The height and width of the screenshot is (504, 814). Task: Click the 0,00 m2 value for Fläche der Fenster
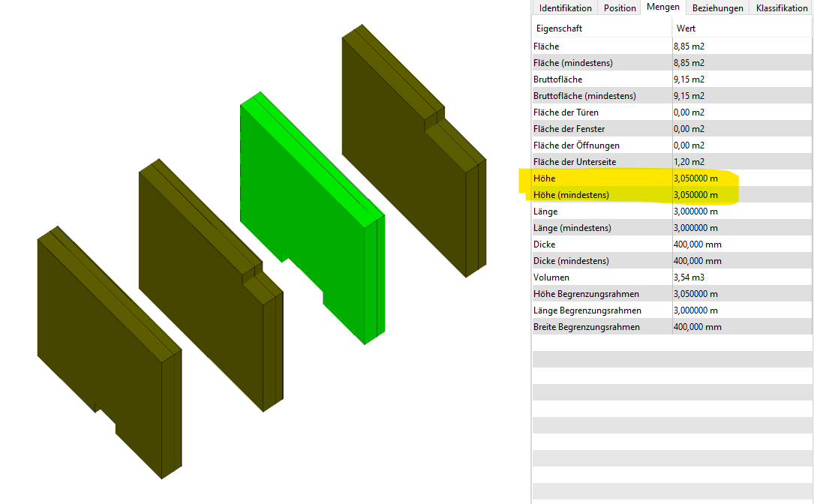click(x=689, y=129)
